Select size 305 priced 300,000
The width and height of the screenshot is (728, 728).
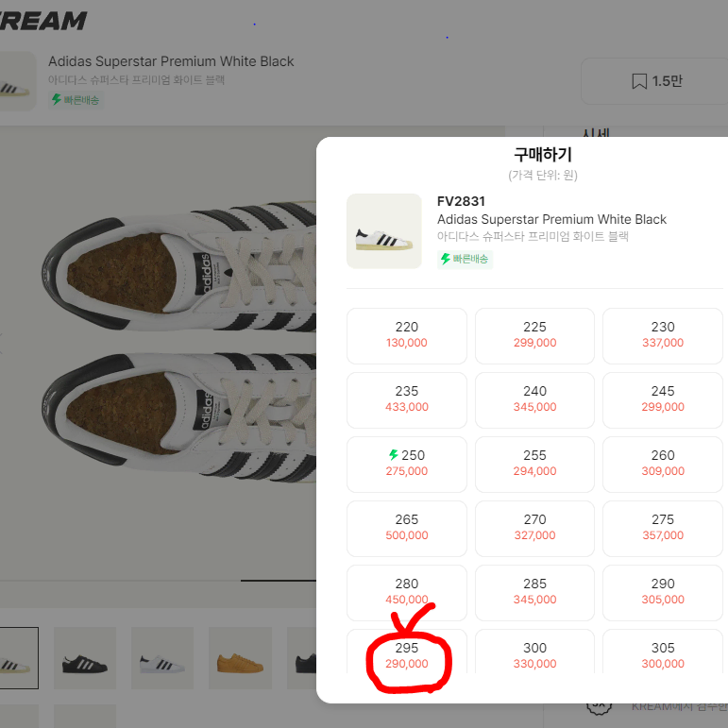[x=663, y=652]
